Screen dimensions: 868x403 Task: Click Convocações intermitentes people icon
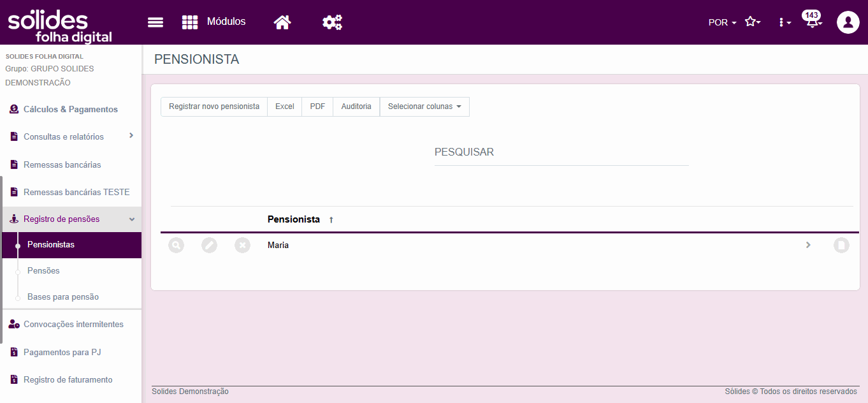14,325
